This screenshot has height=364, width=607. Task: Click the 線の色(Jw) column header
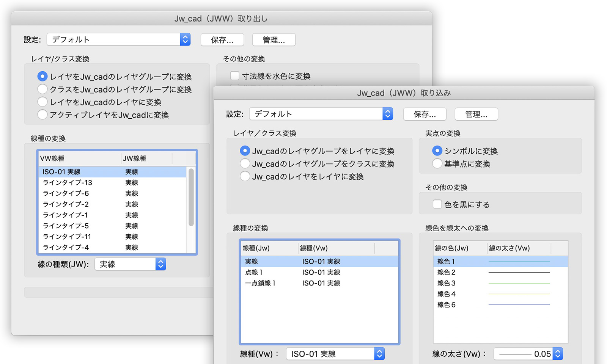coord(460,248)
